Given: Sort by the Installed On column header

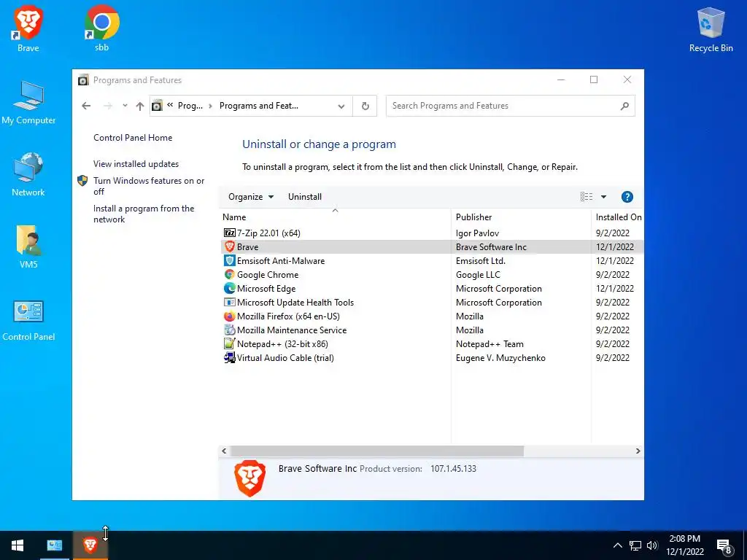Looking at the screenshot, I should [617, 217].
